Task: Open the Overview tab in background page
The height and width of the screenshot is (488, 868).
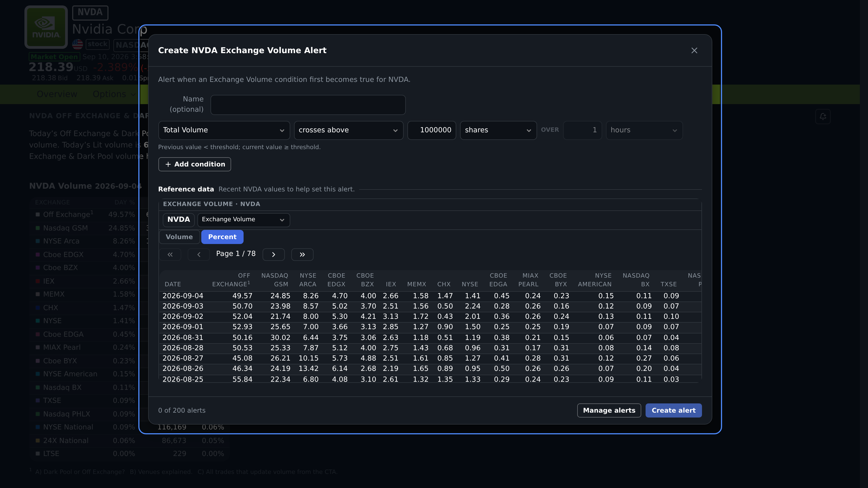Action: pos(57,94)
